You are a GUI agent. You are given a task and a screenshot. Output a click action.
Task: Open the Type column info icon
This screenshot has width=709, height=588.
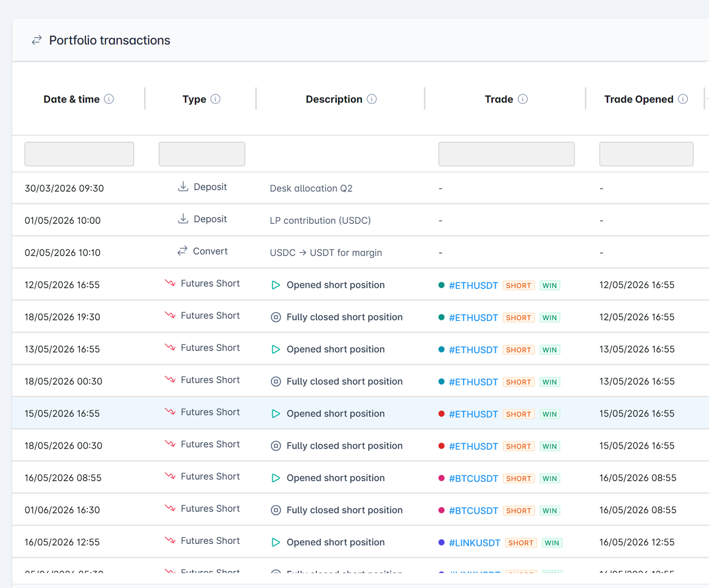pyautogui.click(x=215, y=99)
